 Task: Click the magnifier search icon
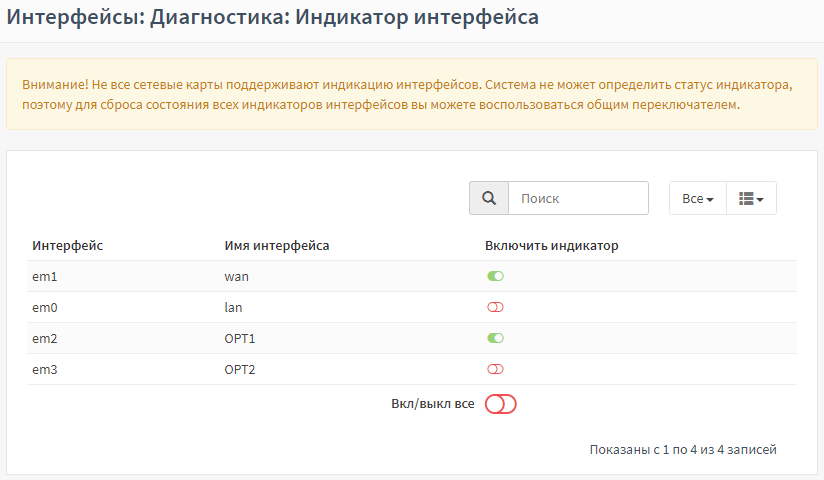click(489, 198)
